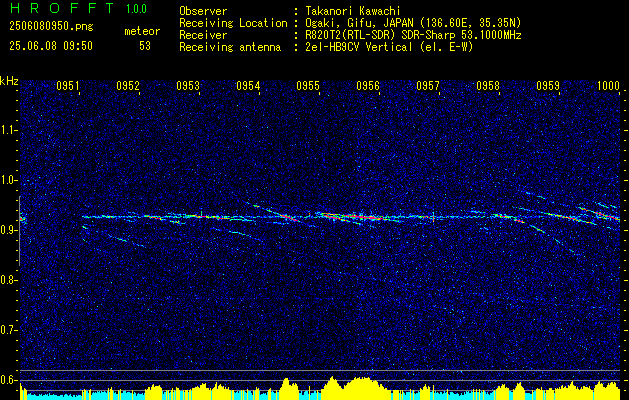Click the Receiving antenna label
629x400 pixels.
230,47
